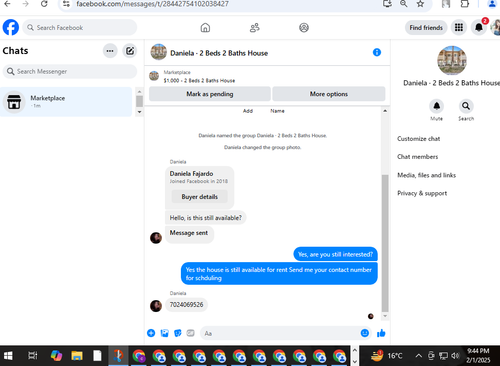This screenshot has width=500, height=366.
Task: Click the Facebook logo icon
Action: tap(11, 27)
